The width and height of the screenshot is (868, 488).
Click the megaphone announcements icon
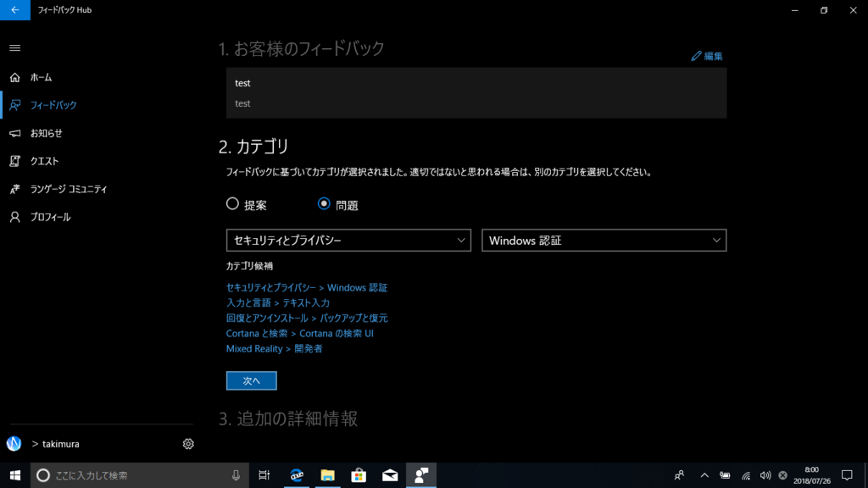pyautogui.click(x=15, y=133)
